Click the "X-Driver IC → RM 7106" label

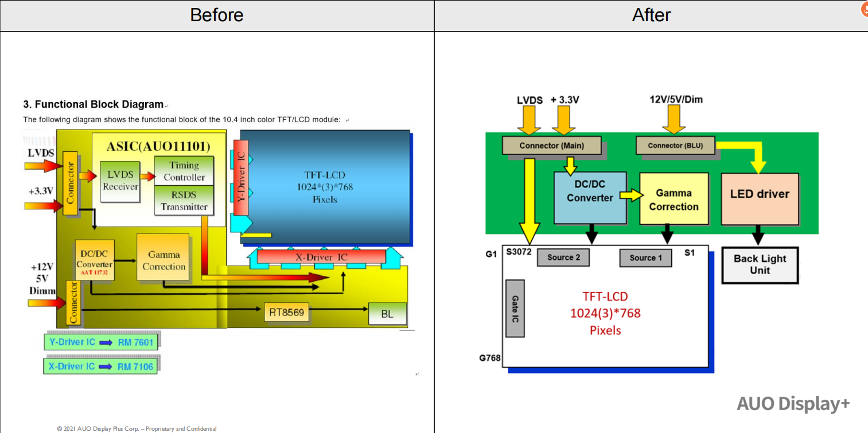[x=100, y=366]
